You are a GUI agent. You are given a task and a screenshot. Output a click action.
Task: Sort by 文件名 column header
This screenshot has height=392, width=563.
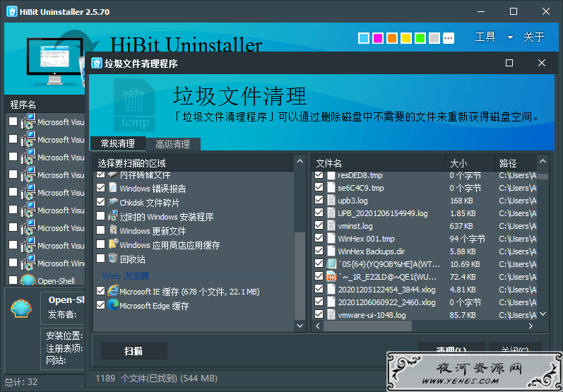tap(379, 163)
